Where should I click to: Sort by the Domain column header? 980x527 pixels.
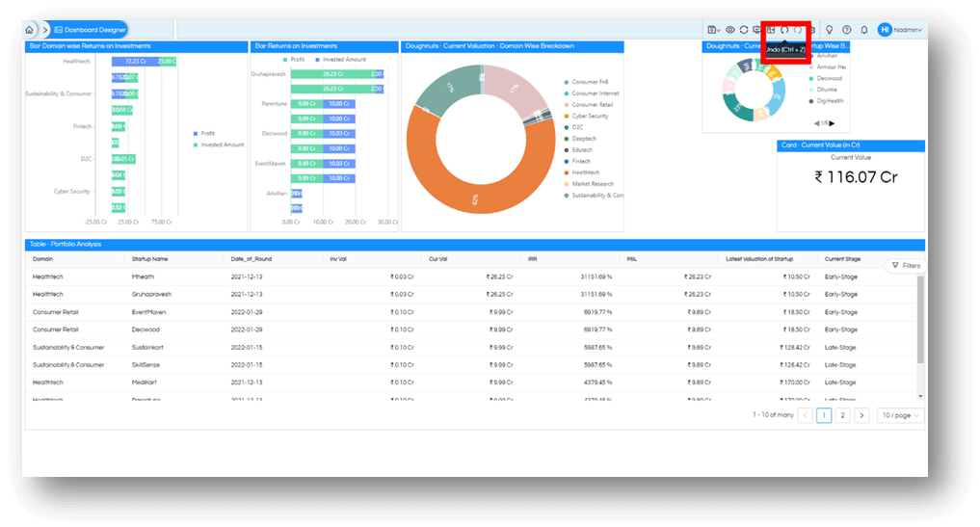coord(43,259)
